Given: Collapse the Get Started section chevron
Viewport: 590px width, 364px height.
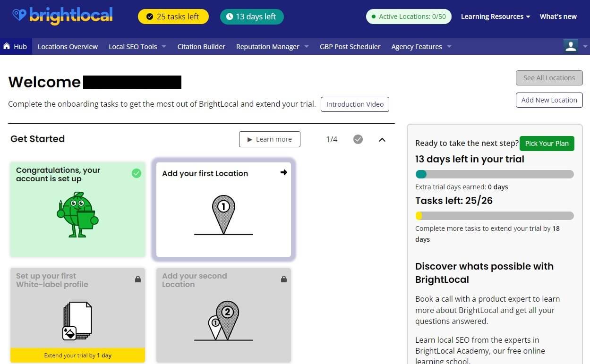Looking at the screenshot, I should click(382, 140).
